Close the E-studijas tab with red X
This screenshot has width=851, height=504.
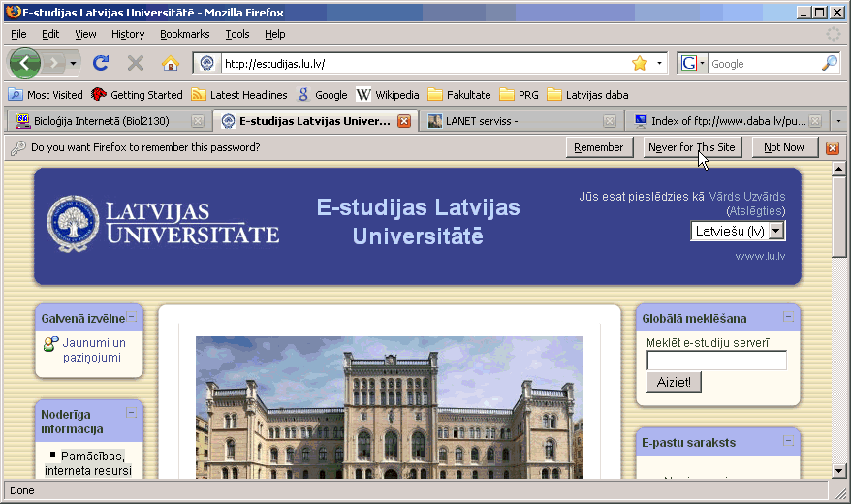404,121
